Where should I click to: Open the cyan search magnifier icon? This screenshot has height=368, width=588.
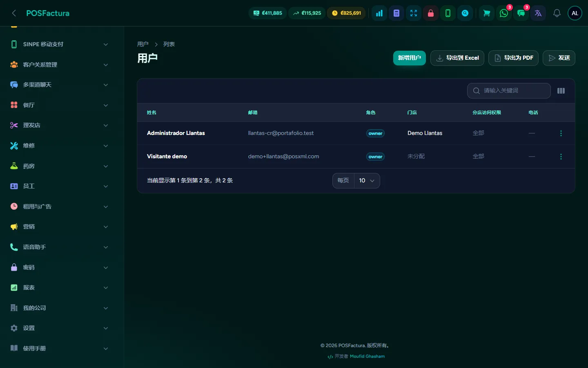coord(465,13)
